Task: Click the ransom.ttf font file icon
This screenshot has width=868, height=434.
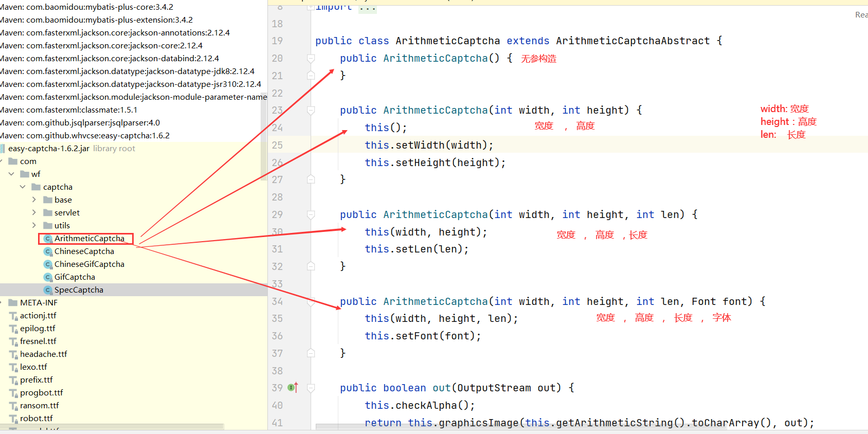Action: 13,406
